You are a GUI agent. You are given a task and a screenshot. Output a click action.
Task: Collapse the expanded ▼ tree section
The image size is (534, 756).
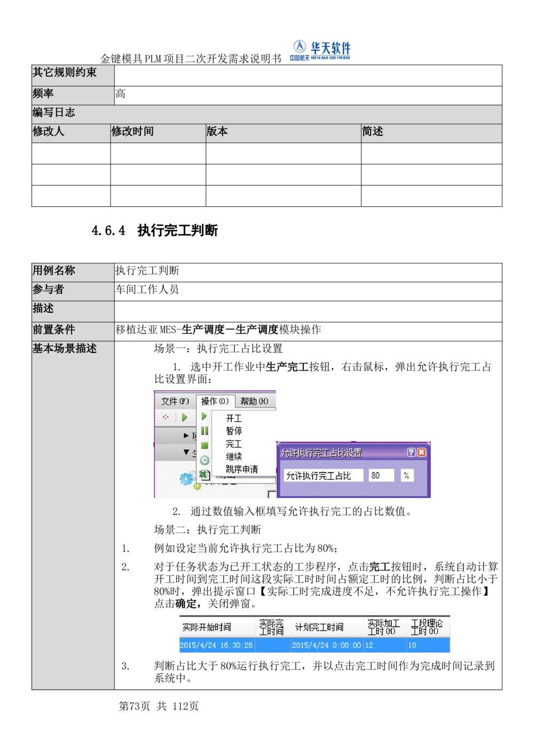click(x=186, y=451)
